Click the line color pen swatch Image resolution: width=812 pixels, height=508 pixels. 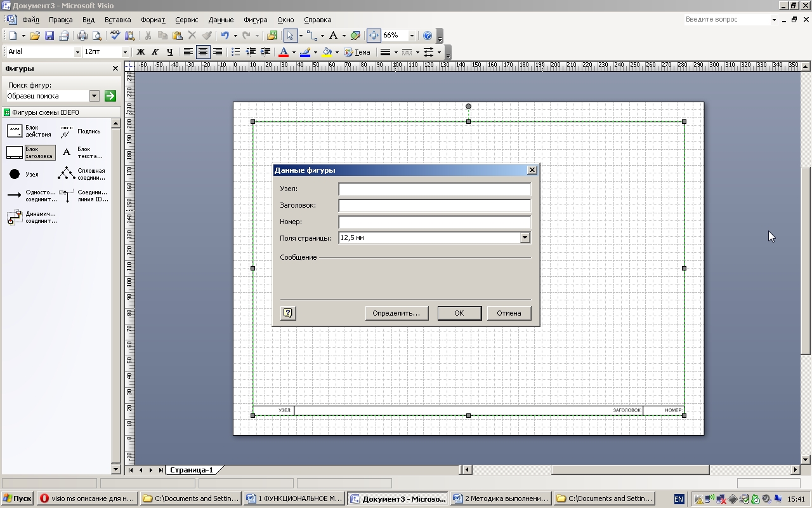305,52
